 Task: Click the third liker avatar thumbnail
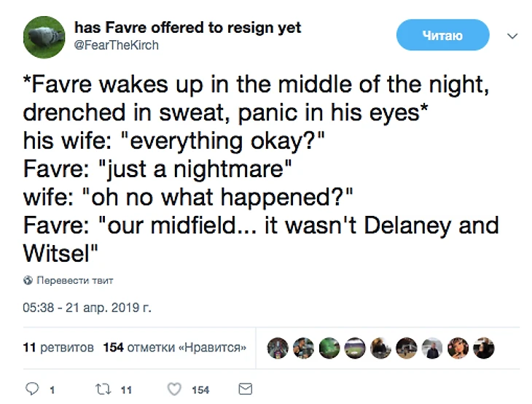click(x=329, y=348)
